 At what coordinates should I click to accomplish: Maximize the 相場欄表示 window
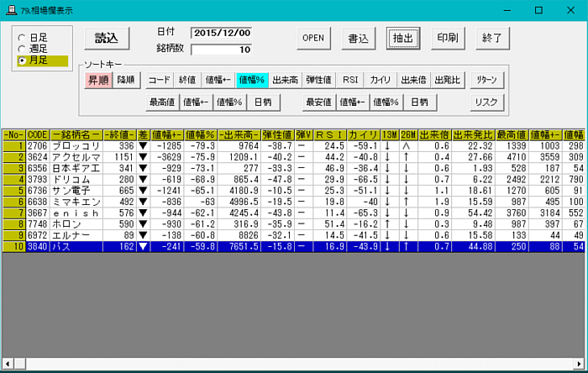[x=539, y=10]
